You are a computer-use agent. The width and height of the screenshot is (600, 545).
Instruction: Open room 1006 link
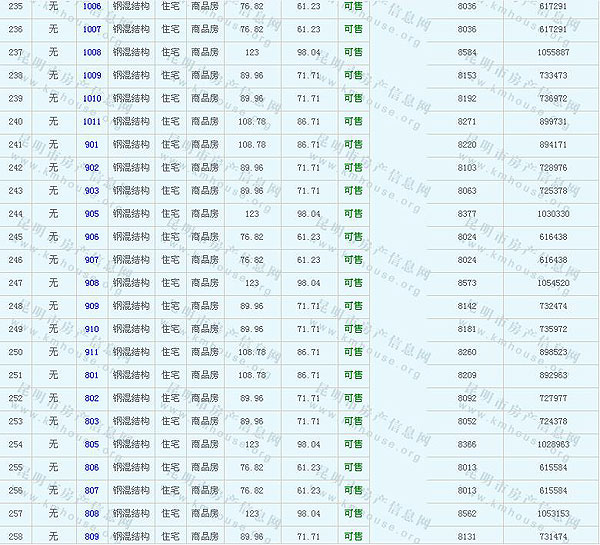(92, 6)
